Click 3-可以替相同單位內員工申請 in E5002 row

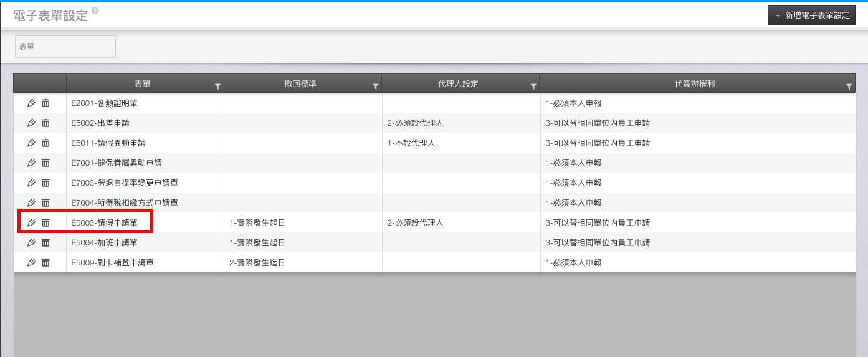point(598,123)
